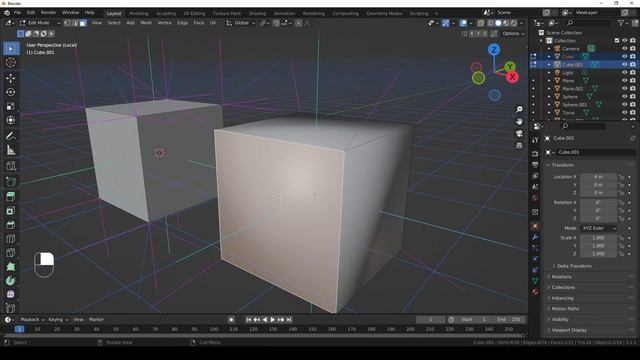The width and height of the screenshot is (640, 360).
Task: Switch to UV Editing workspace tab
Action: [x=194, y=13]
